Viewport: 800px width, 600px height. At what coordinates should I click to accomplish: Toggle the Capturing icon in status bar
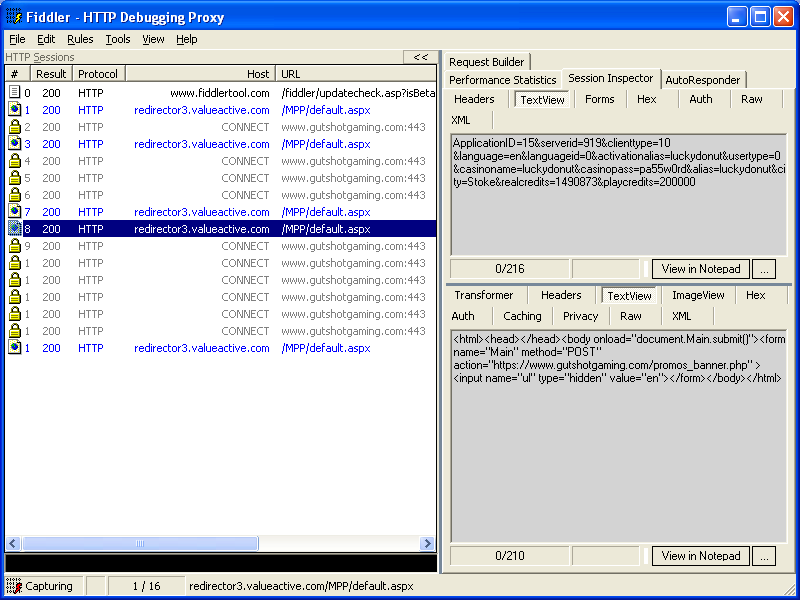(x=14, y=586)
